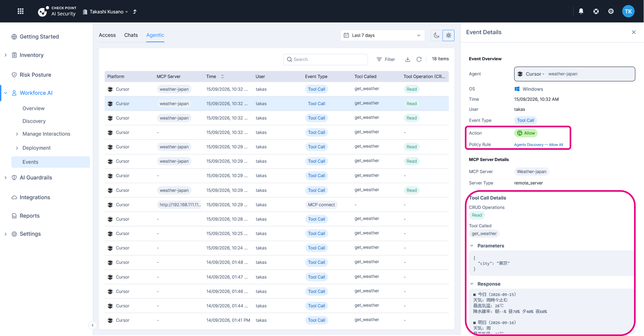Click the Read CRUD operation badge in details

477,215
